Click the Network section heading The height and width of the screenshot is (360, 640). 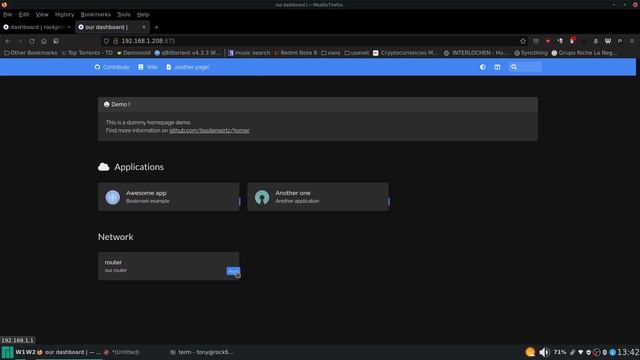(116, 237)
